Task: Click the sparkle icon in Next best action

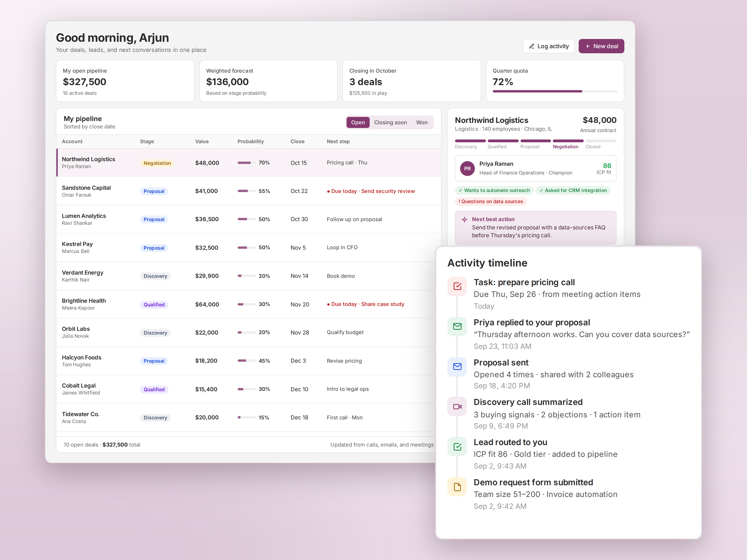Action: (x=464, y=219)
